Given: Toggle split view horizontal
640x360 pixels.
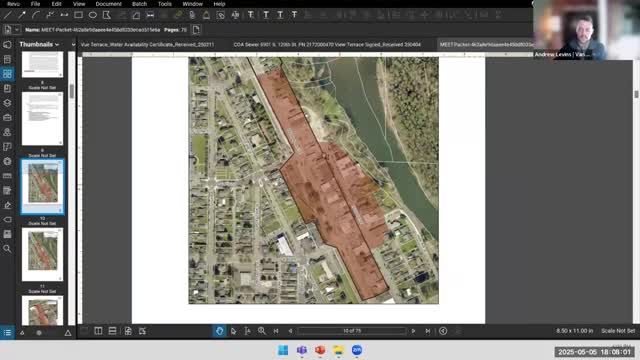Looking at the screenshot, I should click(x=112, y=331).
